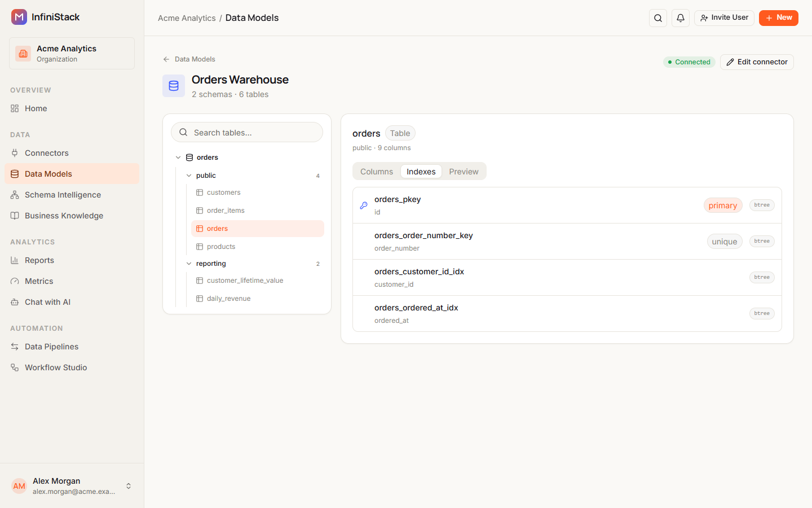This screenshot has width=812, height=508.
Task: Click the Home grid icon in sidebar
Action: point(15,108)
